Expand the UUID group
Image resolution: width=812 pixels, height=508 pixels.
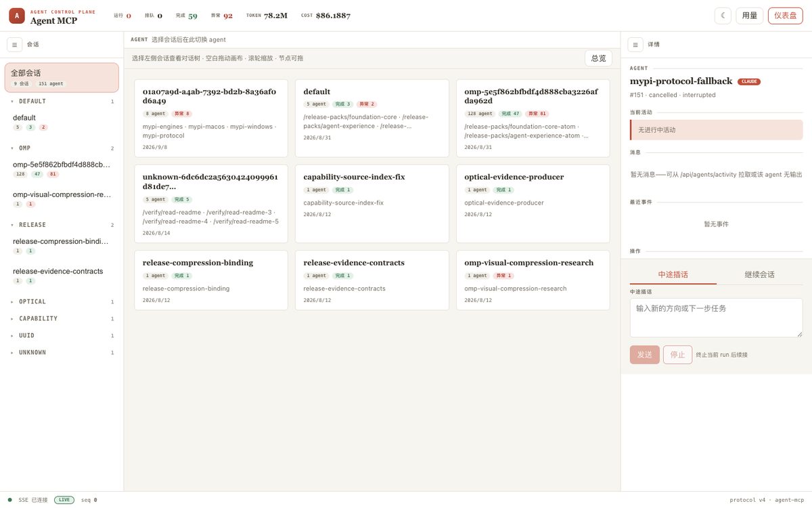pos(62,335)
